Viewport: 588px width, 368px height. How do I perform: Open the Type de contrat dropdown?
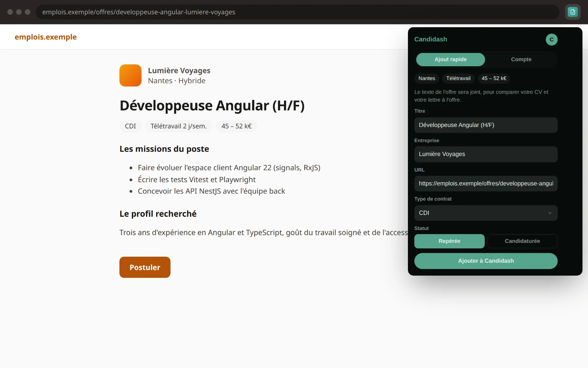(x=486, y=213)
